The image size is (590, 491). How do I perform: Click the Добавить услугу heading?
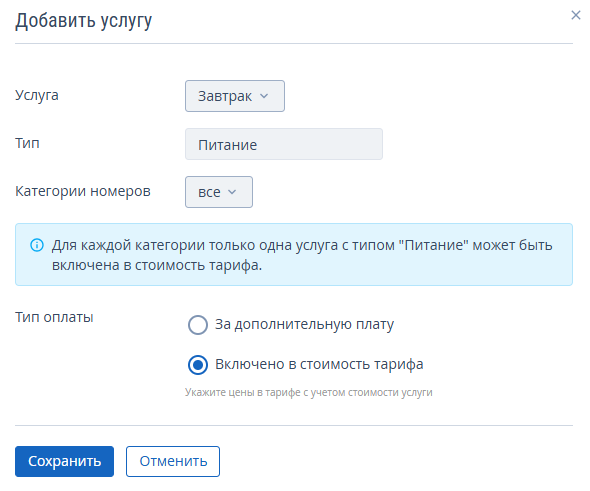tap(84, 21)
